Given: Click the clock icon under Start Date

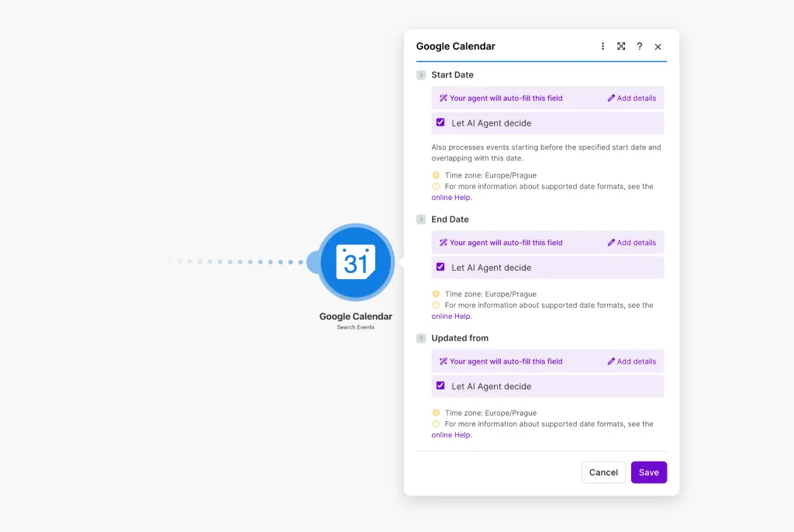Looking at the screenshot, I should click(x=436, y=186).
